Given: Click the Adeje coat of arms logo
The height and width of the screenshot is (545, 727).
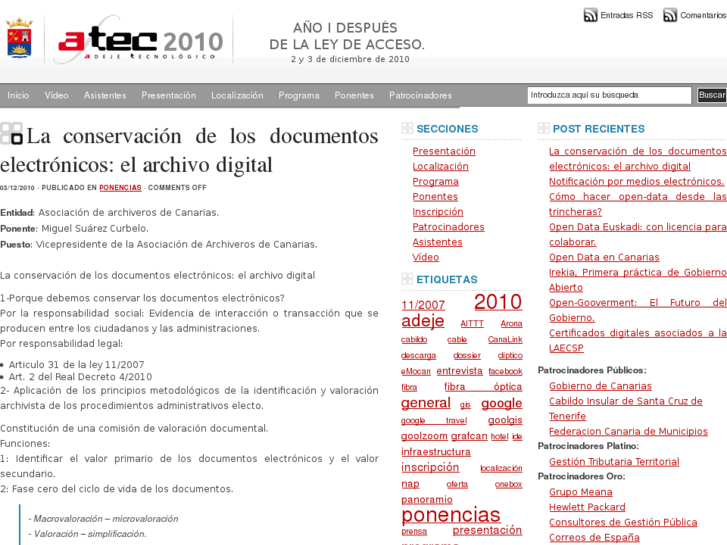Looking at the screenshot, I should (19, 38).
